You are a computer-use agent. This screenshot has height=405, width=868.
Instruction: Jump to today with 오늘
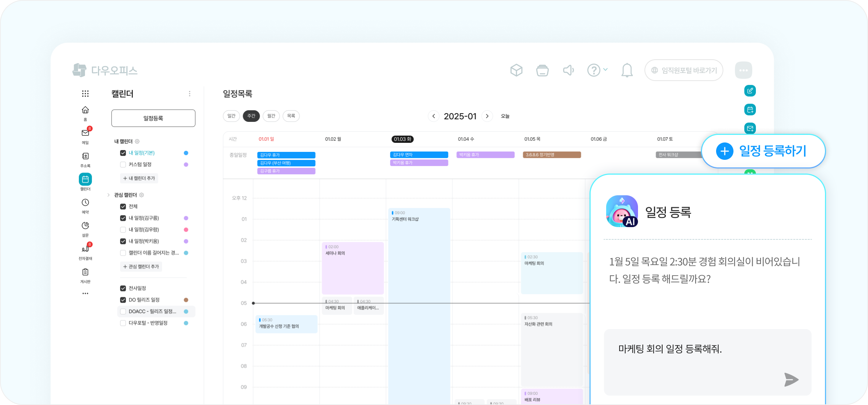505,116
